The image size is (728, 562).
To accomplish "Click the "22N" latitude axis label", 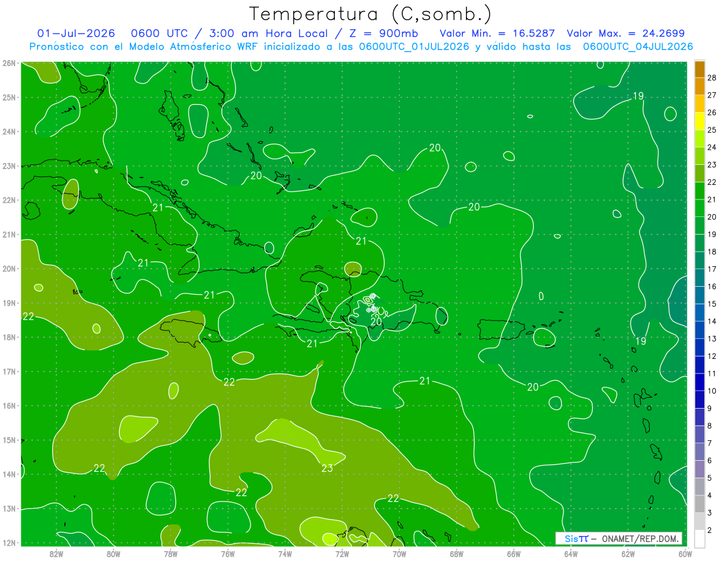I will coord(9,200).
